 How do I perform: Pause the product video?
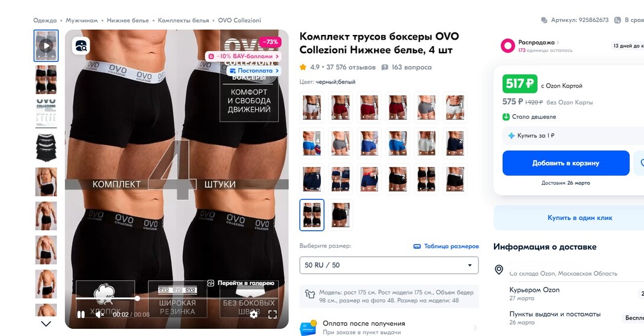click(81, 314)
